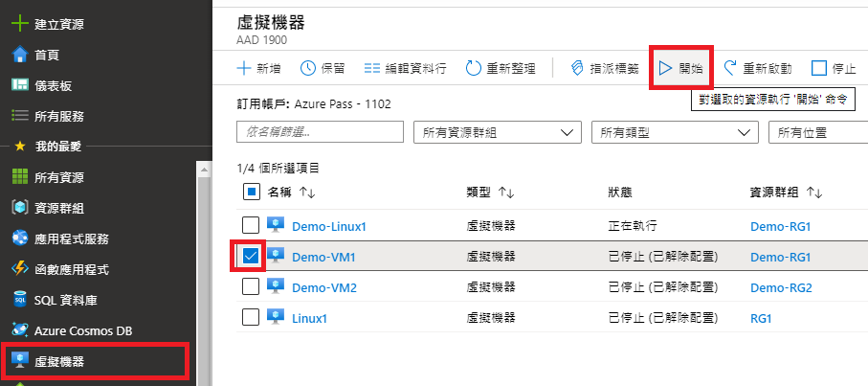Click the 函數應用程式 lightning icon

[x=18, y=269]
